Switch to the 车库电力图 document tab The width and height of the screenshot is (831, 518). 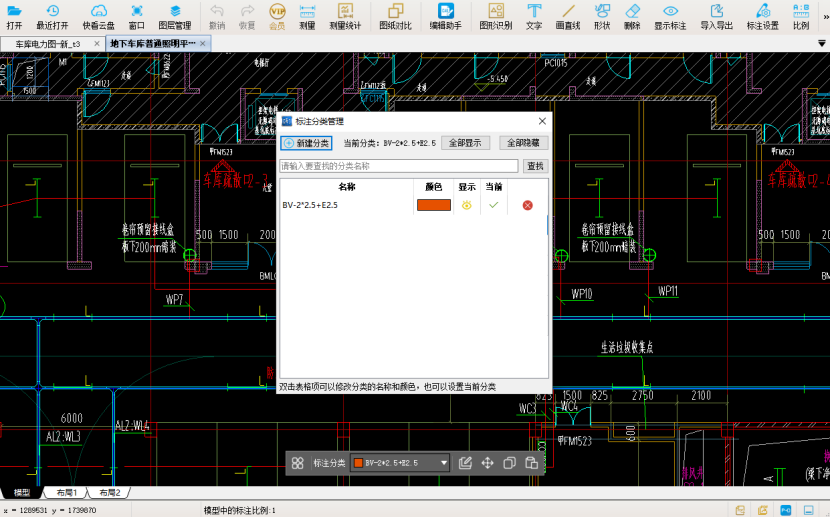[48, 44]
